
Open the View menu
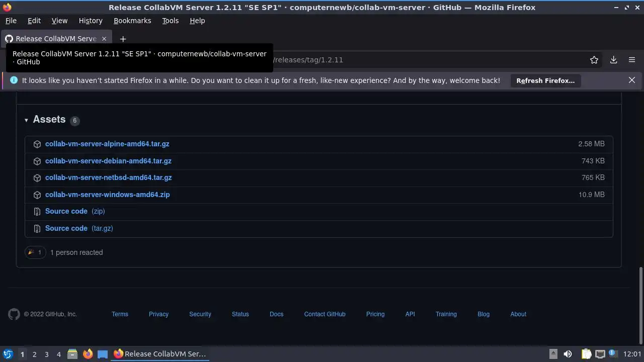59,21
